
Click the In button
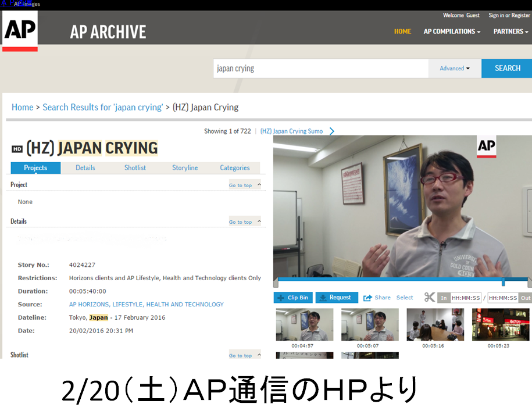point(444,298)
